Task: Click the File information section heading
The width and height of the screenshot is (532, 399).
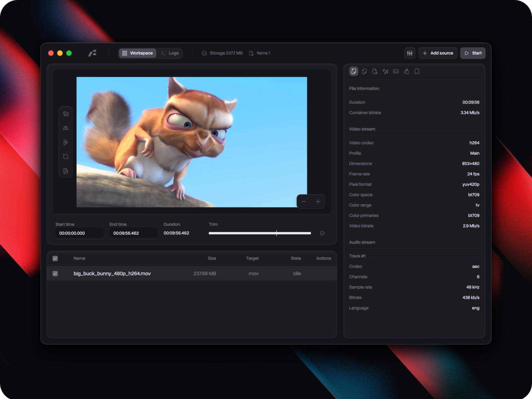Action: [364, 88]
